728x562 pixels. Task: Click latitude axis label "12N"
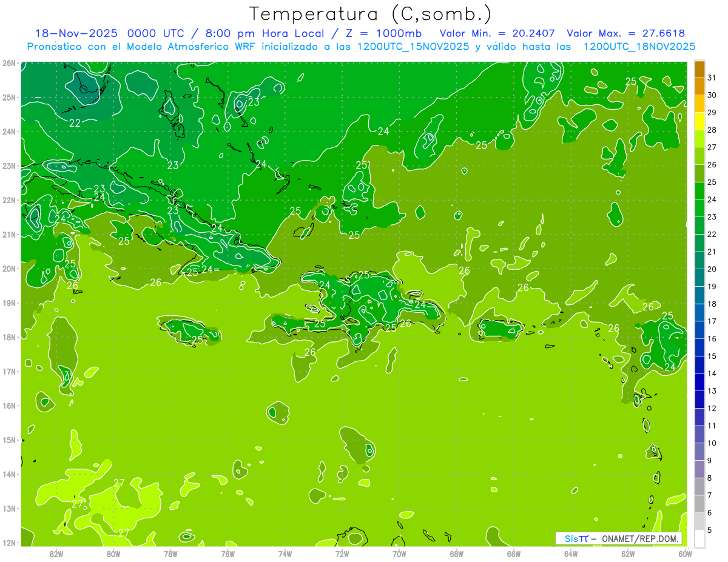(x=8, y=543)
